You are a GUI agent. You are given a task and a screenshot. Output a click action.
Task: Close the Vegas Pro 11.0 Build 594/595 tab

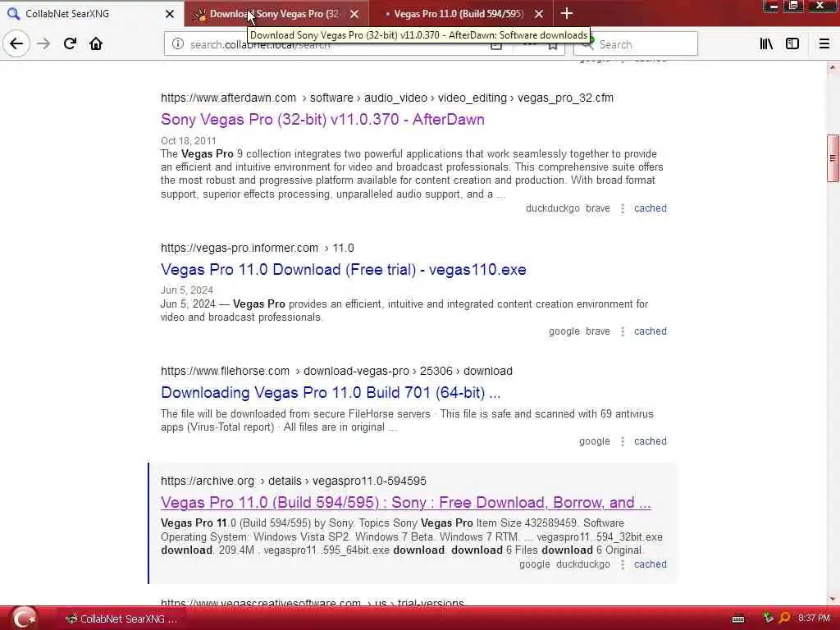(x=539, y=14)
